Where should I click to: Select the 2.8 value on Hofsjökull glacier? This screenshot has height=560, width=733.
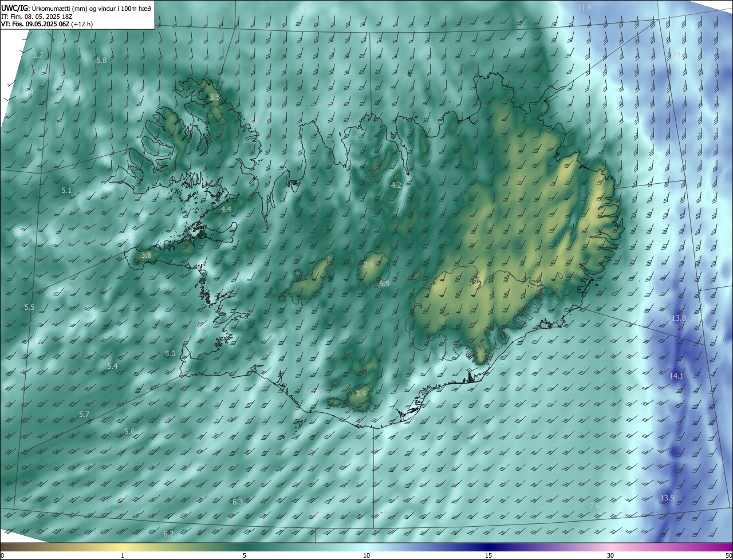click(369, 265)
